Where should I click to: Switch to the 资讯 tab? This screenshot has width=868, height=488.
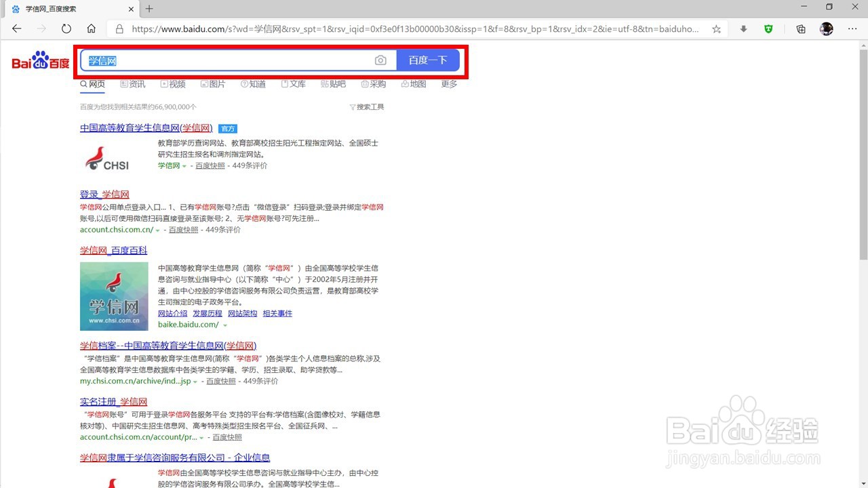click(133, 84)
